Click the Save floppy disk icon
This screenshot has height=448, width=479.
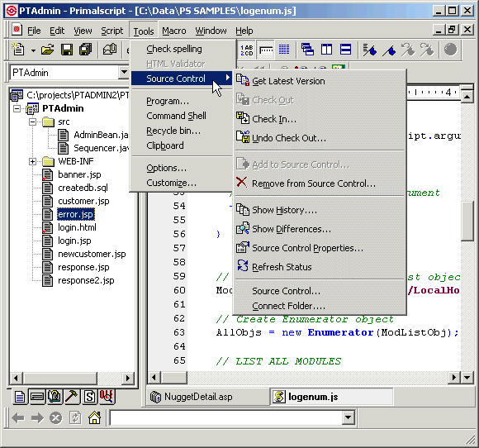click(67, 50)
